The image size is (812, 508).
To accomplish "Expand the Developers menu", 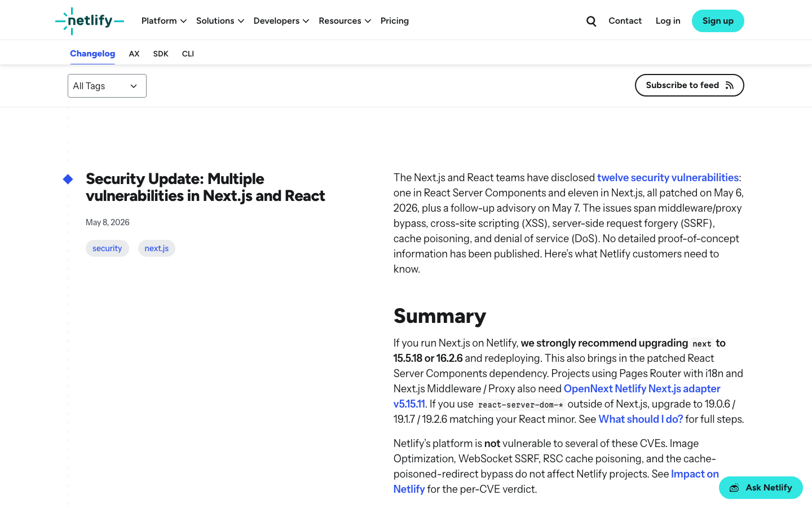I will click(281, 21).
